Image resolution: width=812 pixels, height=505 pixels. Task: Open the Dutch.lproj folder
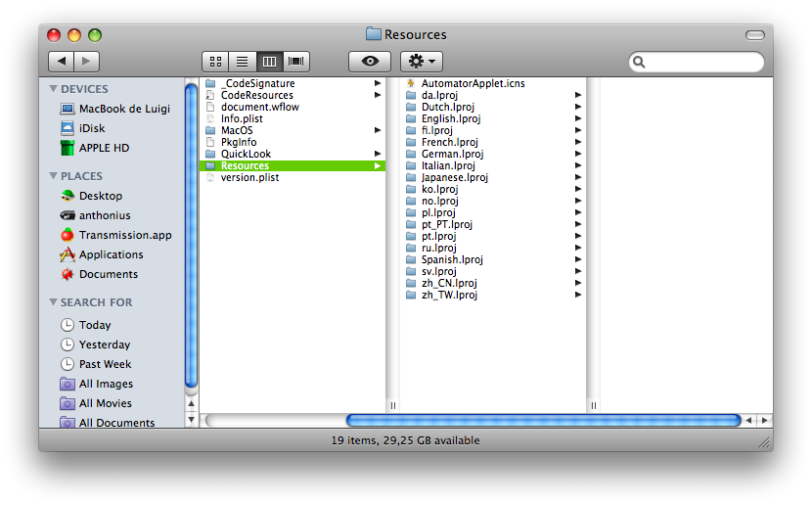[x=493, y=107]
